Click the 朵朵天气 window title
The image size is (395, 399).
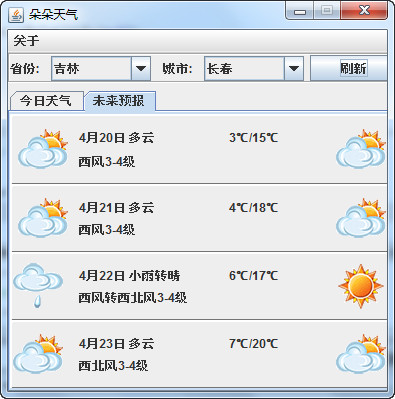[53, 15]
